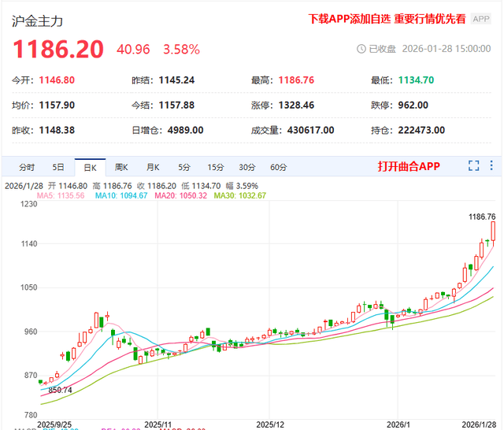504x430 pixels.
Task: Click the 日增仓 value 4989.00
Action: click(186, 130)
